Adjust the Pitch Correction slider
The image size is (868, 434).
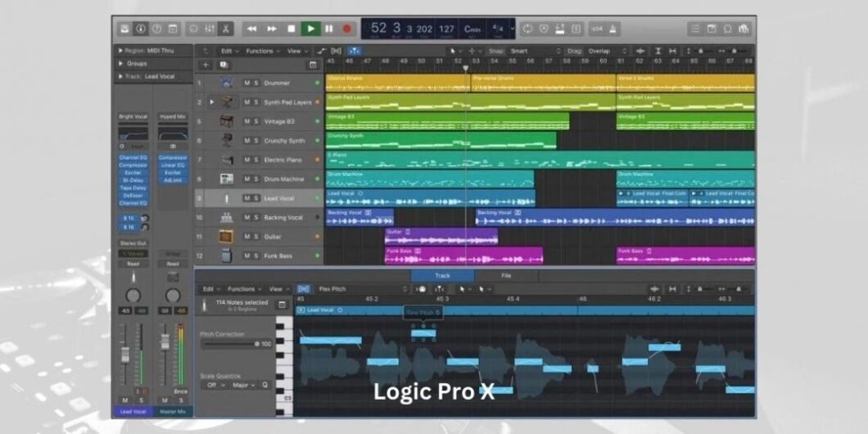tap(256, 344)
